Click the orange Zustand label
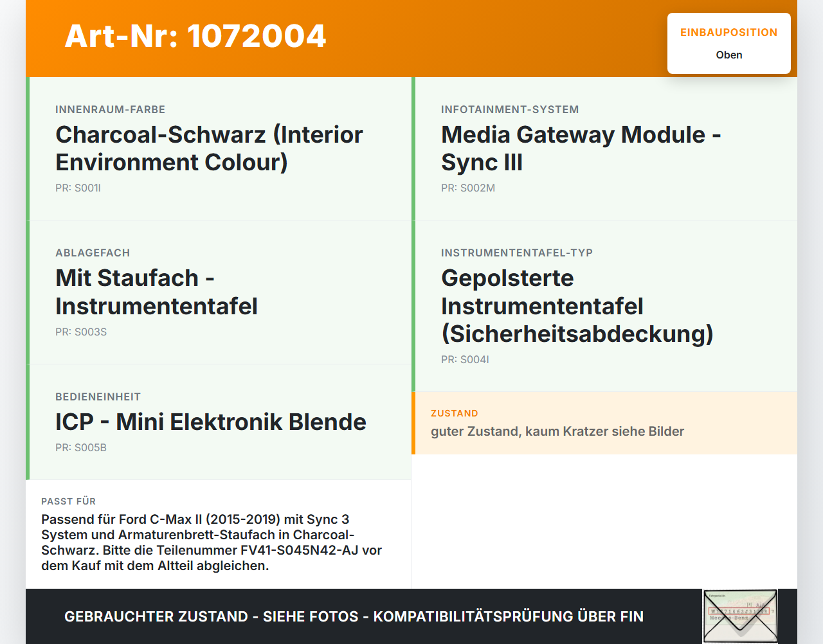This screenshot has width=823, height=644. (x=455, y=413)
